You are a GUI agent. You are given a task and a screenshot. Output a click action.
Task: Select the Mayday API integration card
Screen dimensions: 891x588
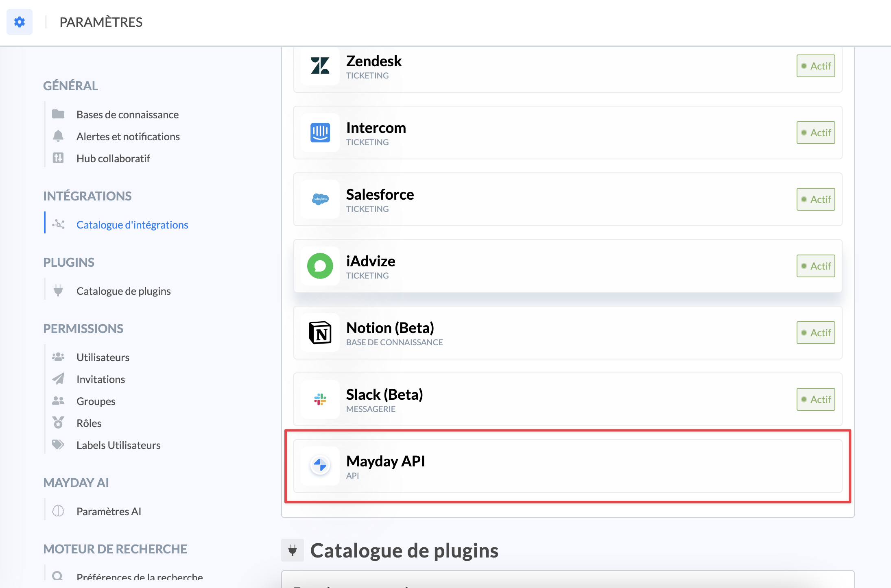tap(568, 466)
